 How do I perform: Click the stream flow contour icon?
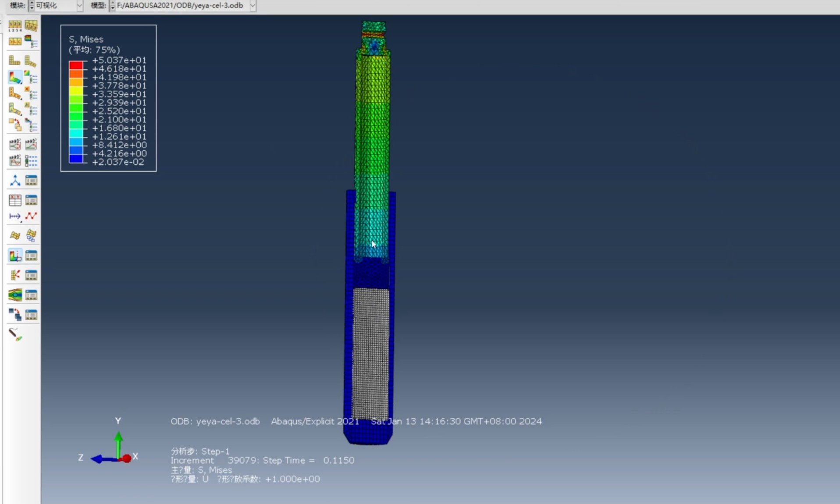pyautogui.click(x=15, y=295)
